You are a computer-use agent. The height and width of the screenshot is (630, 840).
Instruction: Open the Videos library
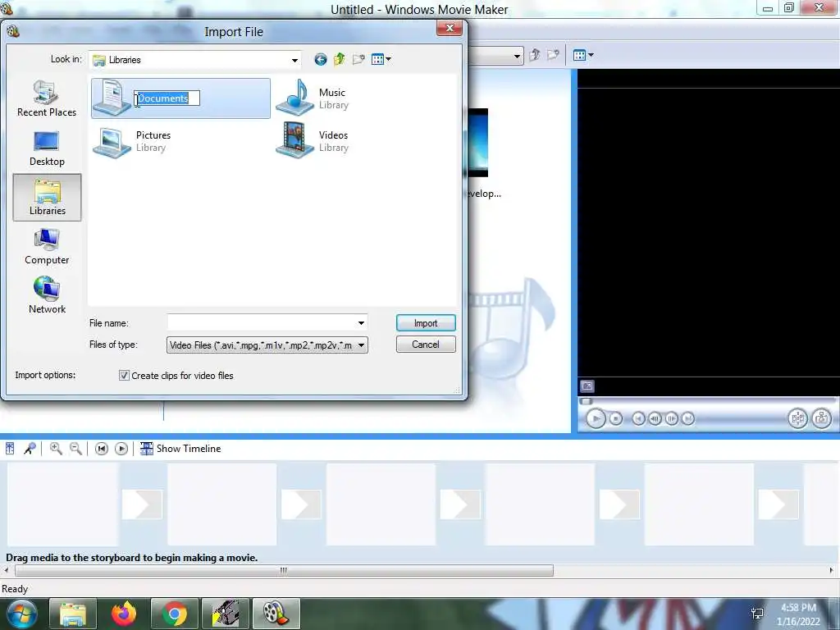(x=313, y=140)
